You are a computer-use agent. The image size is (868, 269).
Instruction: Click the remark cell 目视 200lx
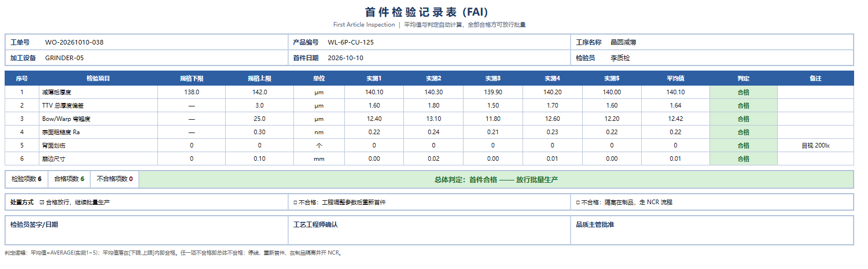click(x=815, y=145)
